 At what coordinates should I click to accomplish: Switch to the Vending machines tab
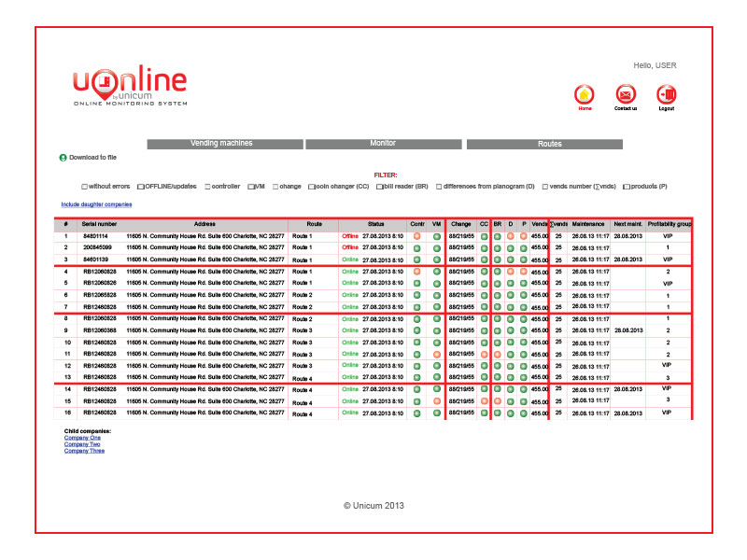(x=225, y=144)
